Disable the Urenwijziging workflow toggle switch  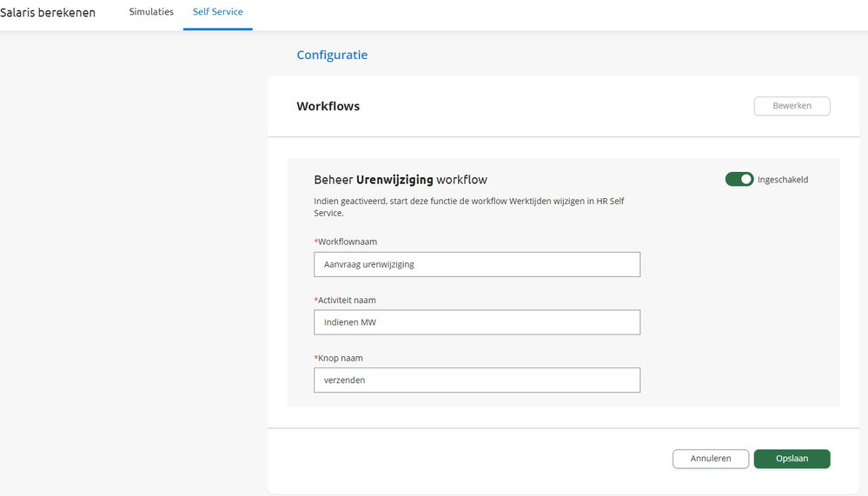(739, 180)
